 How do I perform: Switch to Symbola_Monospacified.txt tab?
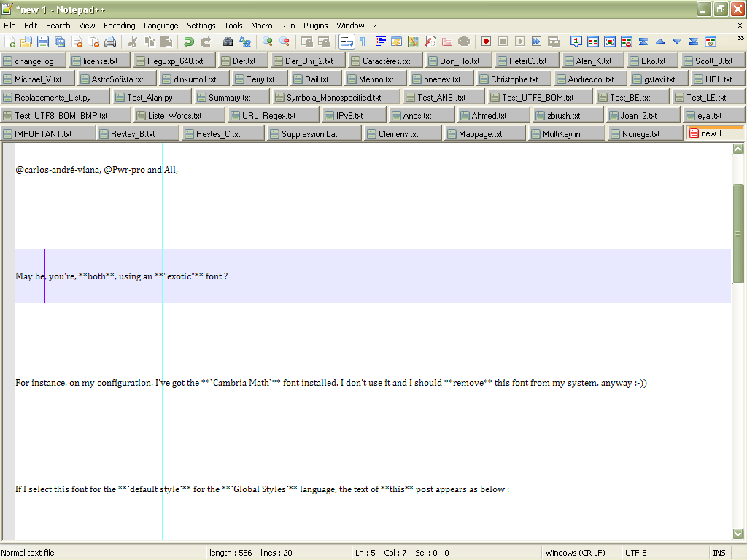[336, 98]
